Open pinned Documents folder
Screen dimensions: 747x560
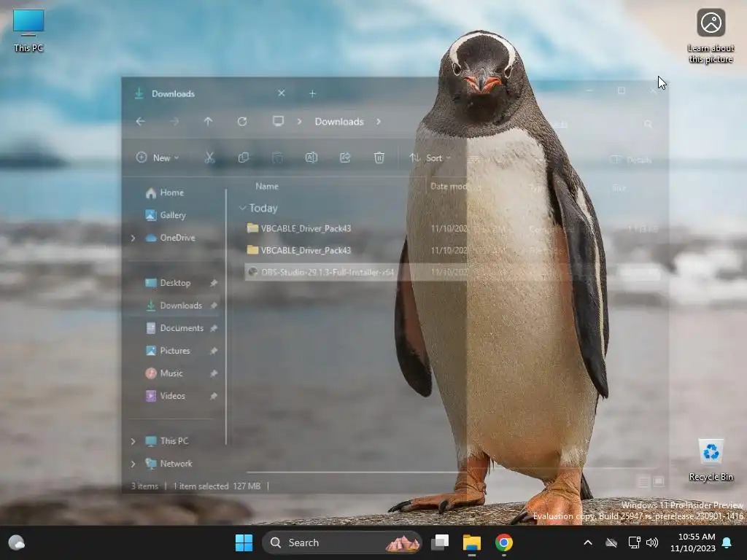(174, 328)
